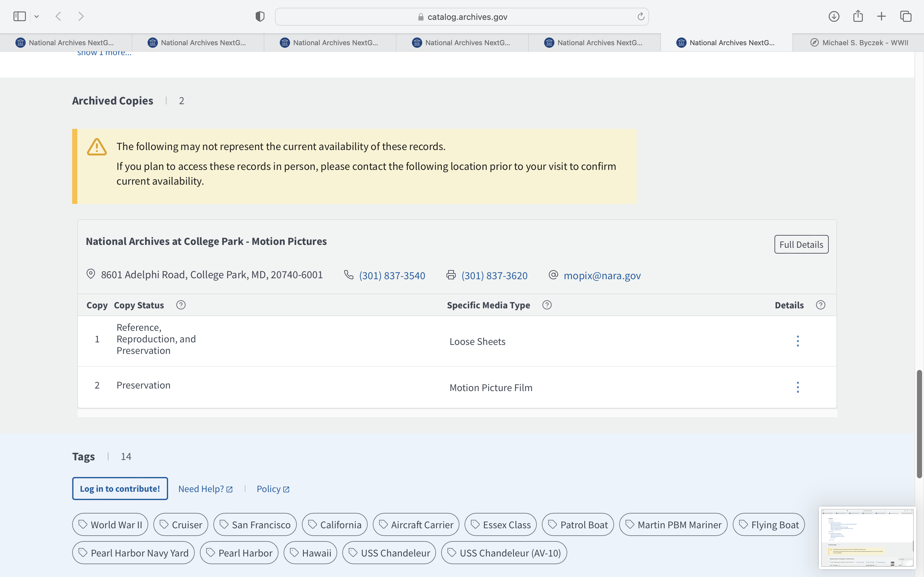Click the catalog.archives.gov address bar
This screenshot has height=577, width=924.
462,17
